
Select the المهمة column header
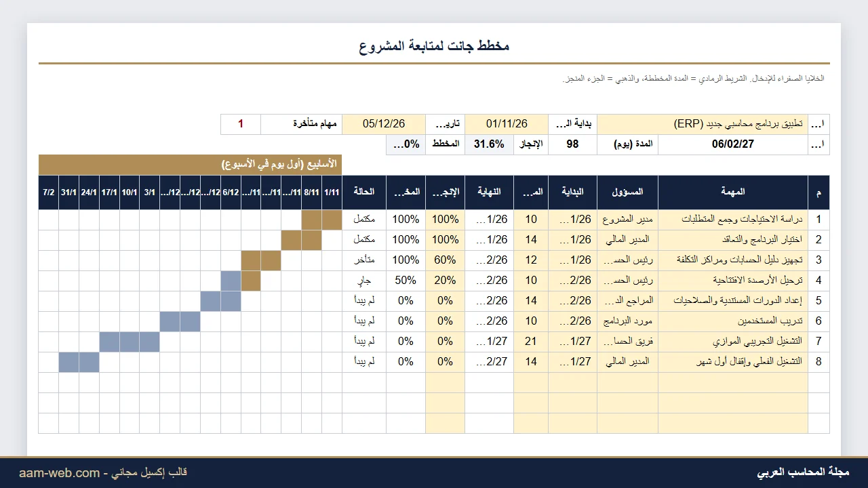point(733,192)
